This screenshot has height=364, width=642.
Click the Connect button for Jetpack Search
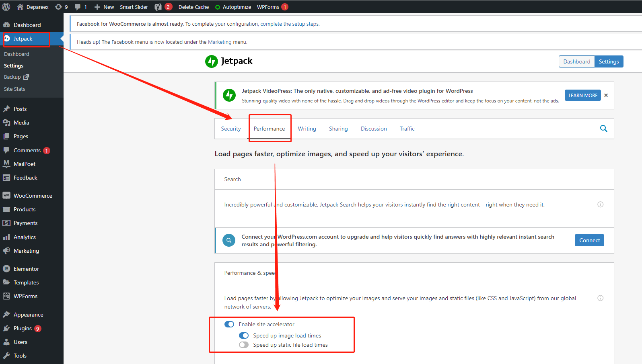coord(589,240)
